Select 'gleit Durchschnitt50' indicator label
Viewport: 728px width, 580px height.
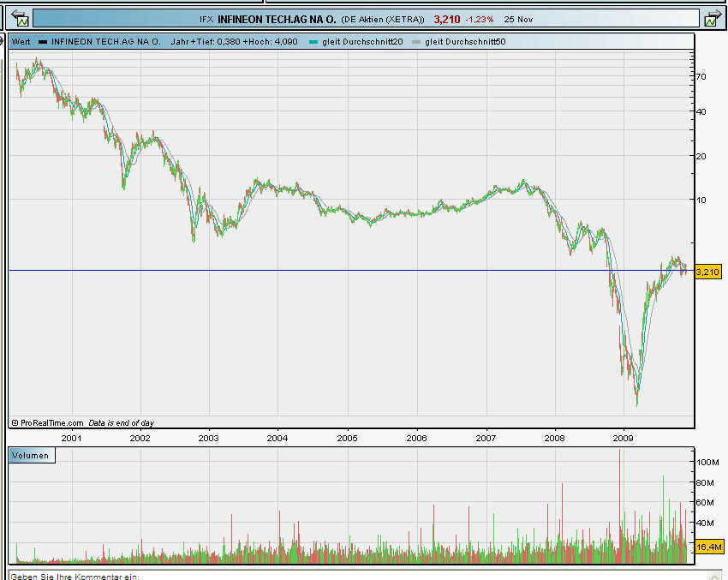[x=465, y=42]
